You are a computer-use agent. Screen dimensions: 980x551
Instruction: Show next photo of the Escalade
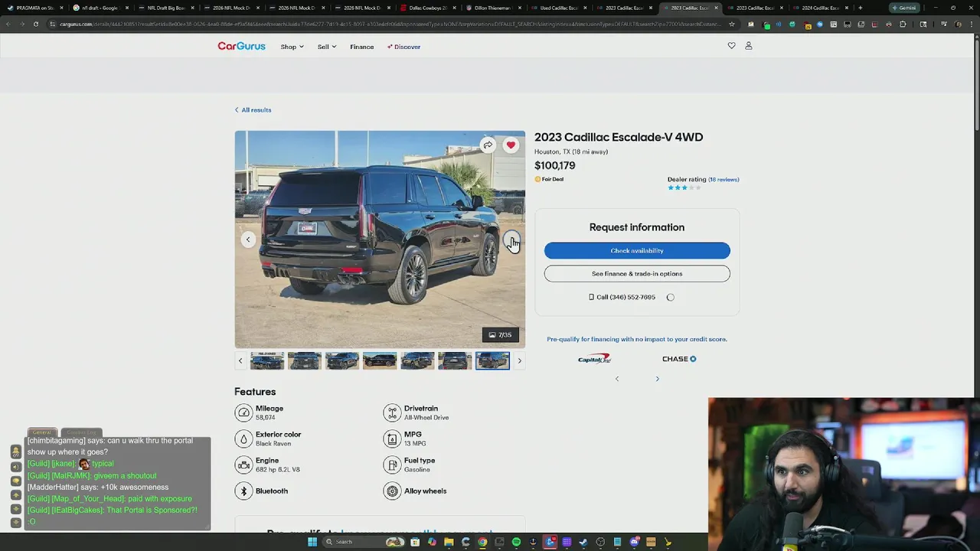(511, 240)
